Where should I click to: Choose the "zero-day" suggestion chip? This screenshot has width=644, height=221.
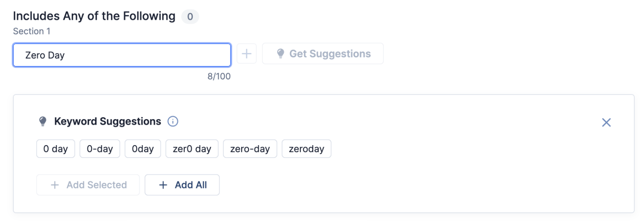point(250,149)
